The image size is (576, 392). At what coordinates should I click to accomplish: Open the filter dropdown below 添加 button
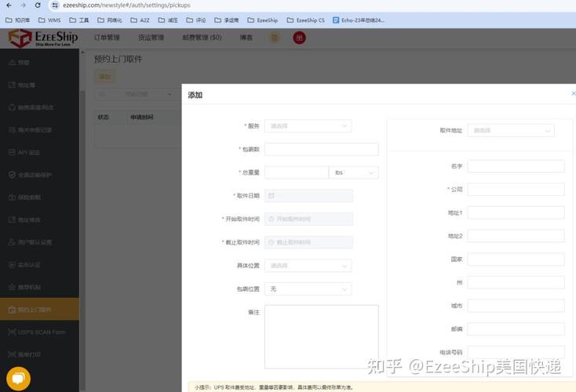click(135, 94)
